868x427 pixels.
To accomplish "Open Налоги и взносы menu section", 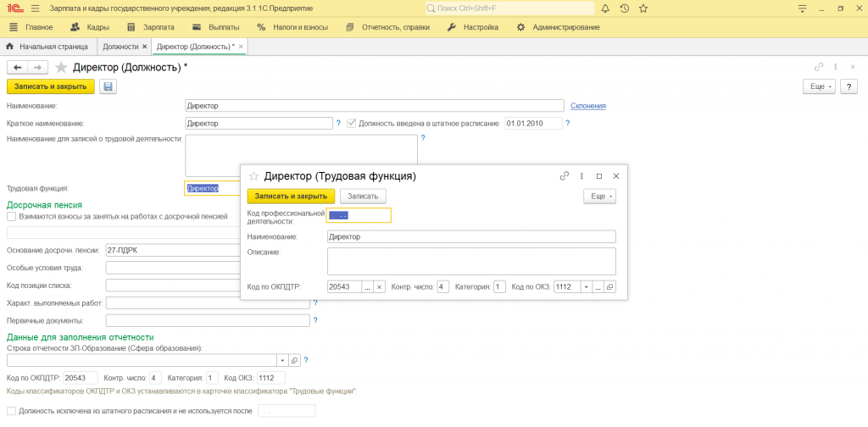I will (292, 27).
